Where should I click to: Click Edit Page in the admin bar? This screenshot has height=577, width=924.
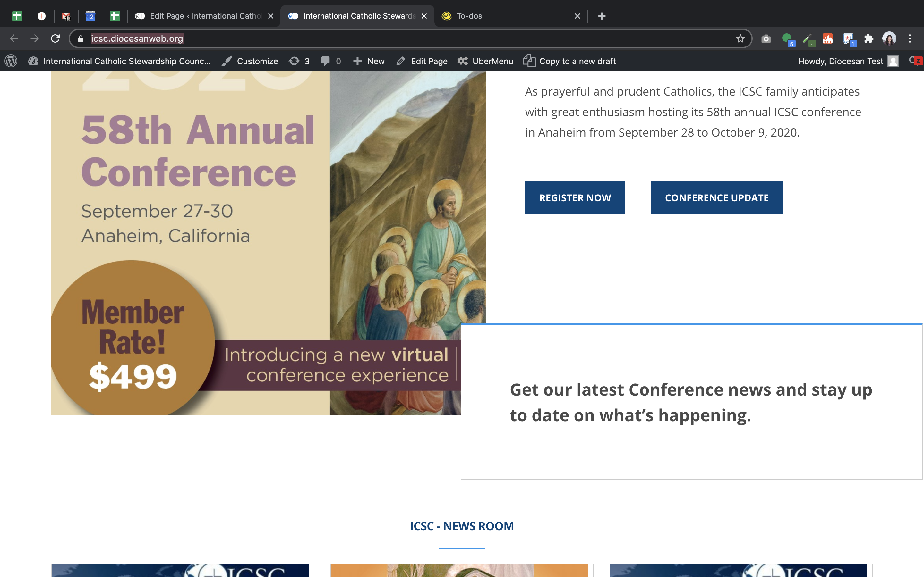pos(422,61)
